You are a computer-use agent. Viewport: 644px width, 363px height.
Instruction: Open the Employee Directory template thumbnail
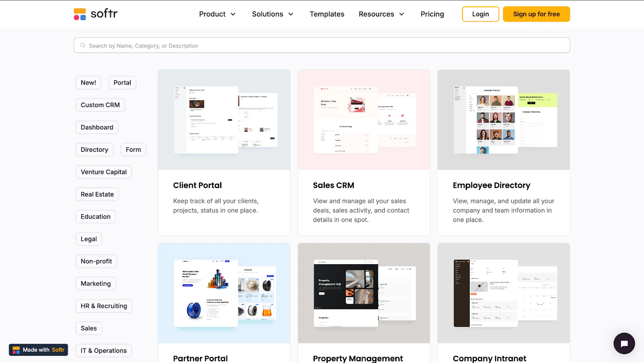504,120
